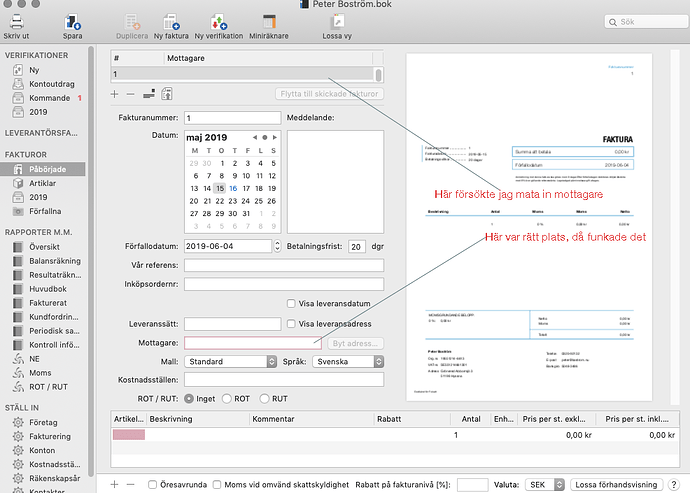The image size is (690, 493).
Task: Select the RUT radio button
Action: tap(264, 398)
